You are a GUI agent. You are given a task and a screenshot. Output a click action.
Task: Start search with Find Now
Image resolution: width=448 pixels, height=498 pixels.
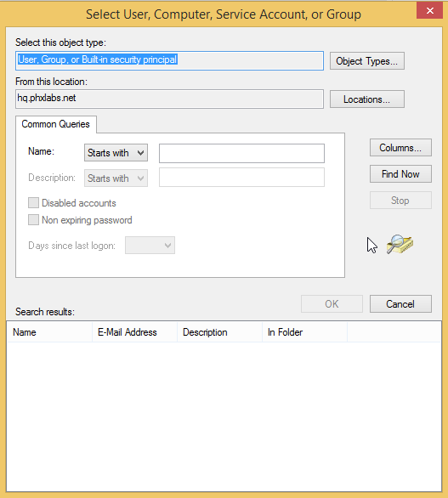click(400, 174)
